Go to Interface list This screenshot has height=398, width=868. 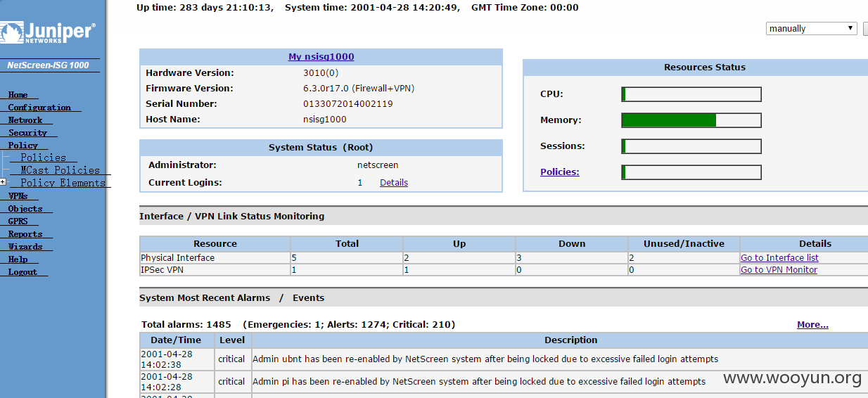(779, 258)
